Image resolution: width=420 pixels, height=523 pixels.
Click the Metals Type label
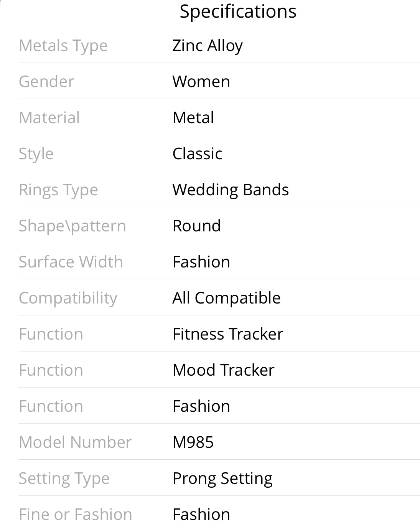click(63, 46)
